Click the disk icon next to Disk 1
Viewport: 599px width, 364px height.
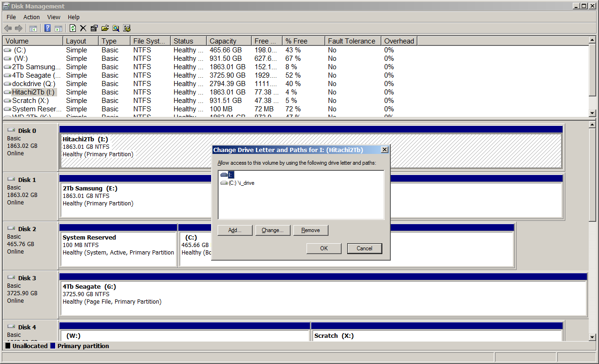click(x=11, y=179)
